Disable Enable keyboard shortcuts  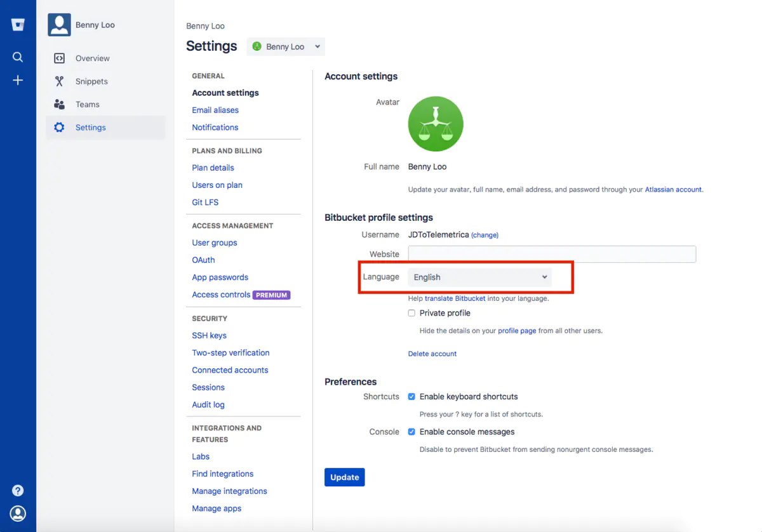click(411, 396)
